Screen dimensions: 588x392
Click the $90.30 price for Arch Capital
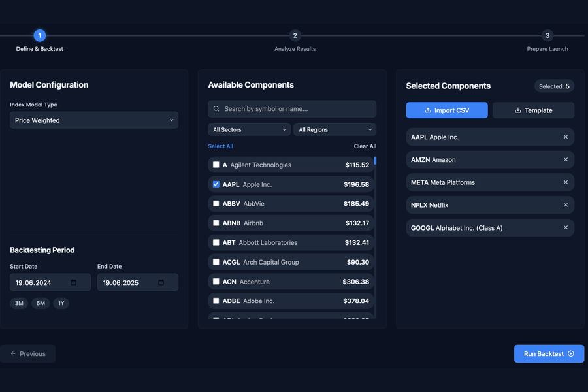click(358, 262)
